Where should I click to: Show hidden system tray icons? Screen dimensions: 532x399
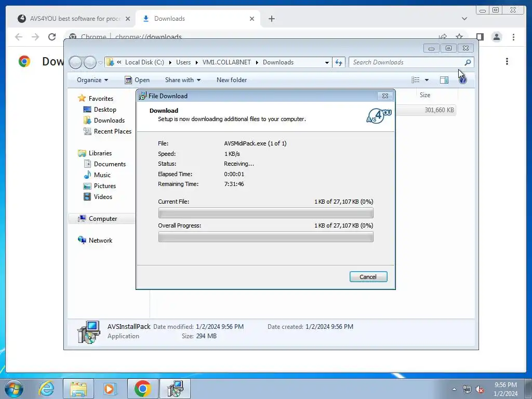(454, 389)
